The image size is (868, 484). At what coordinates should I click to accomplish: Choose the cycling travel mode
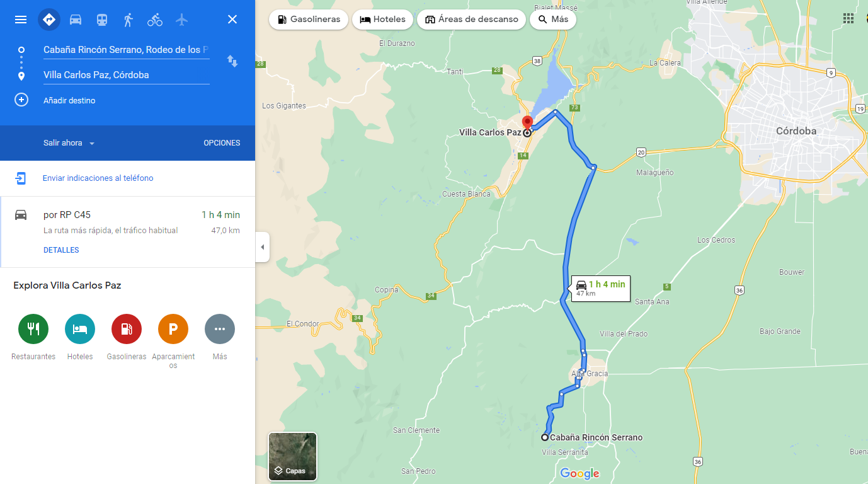155,20
